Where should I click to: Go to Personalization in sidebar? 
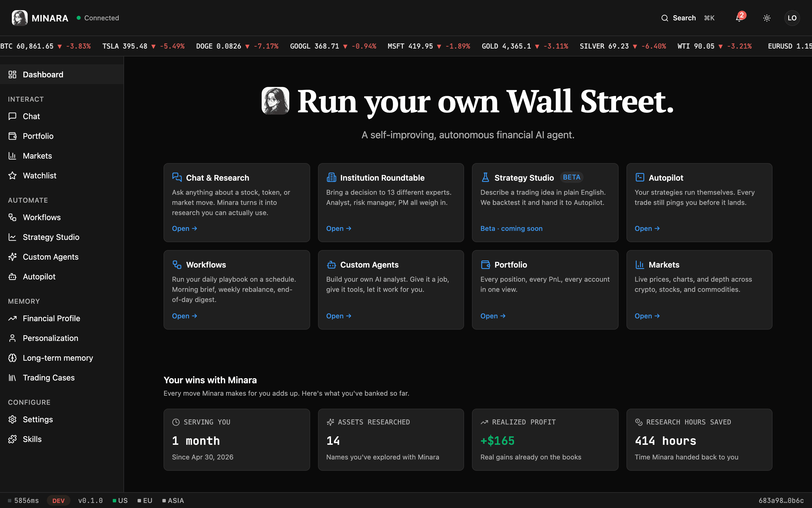click(62, 338)
